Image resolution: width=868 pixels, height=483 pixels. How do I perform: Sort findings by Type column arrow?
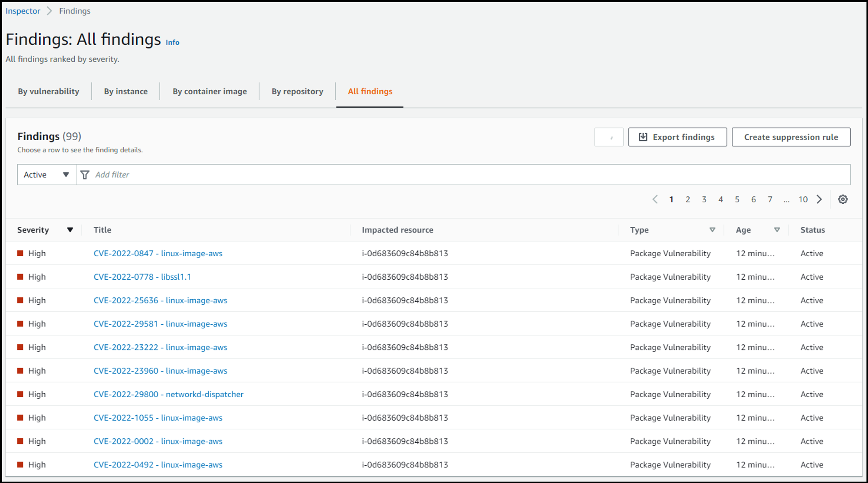coord(712,230)
